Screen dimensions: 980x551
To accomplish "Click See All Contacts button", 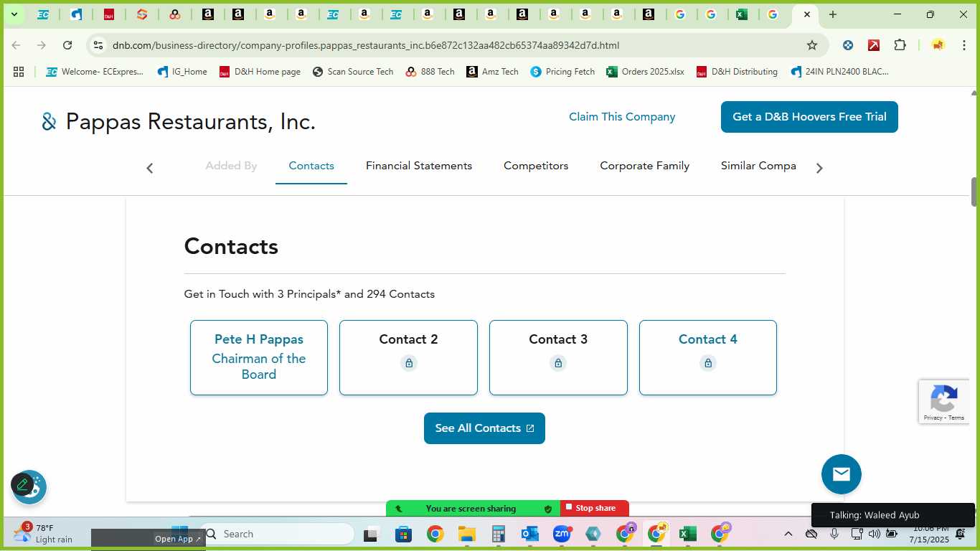I will coord(484,428).
